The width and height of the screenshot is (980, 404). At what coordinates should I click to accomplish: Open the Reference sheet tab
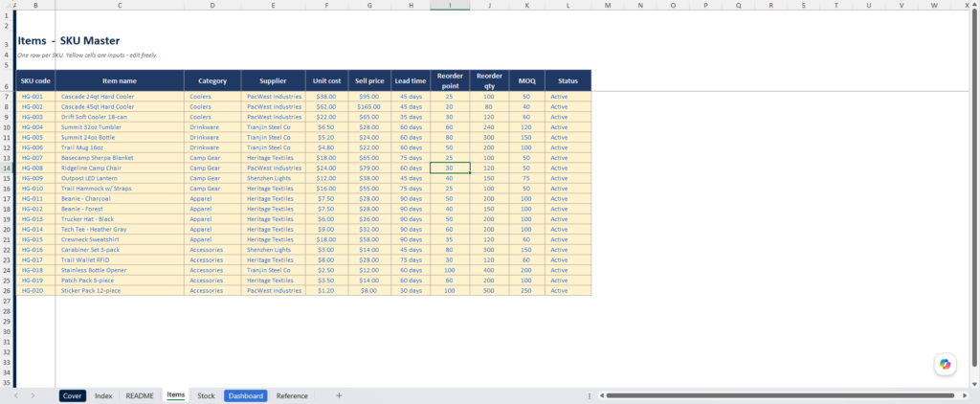click(x=292, y=396)
